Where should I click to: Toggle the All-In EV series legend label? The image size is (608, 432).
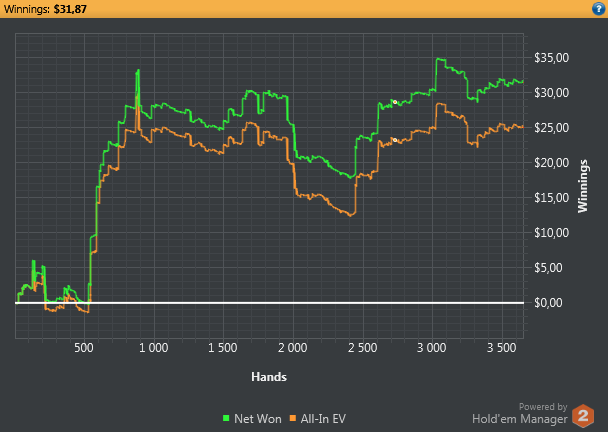click(323, 419)
